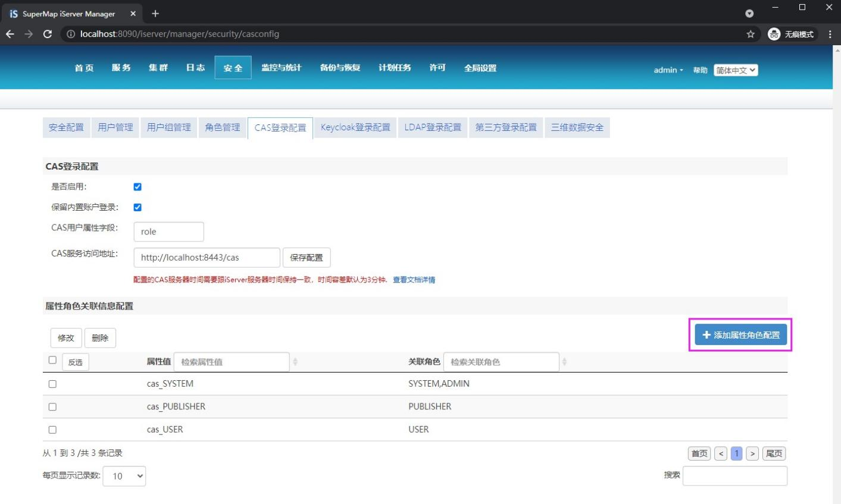Image resolution: width=841 pixels, height=504 pixels.
Task: Open the 查看文档详情 link
Action: (414, 280)
